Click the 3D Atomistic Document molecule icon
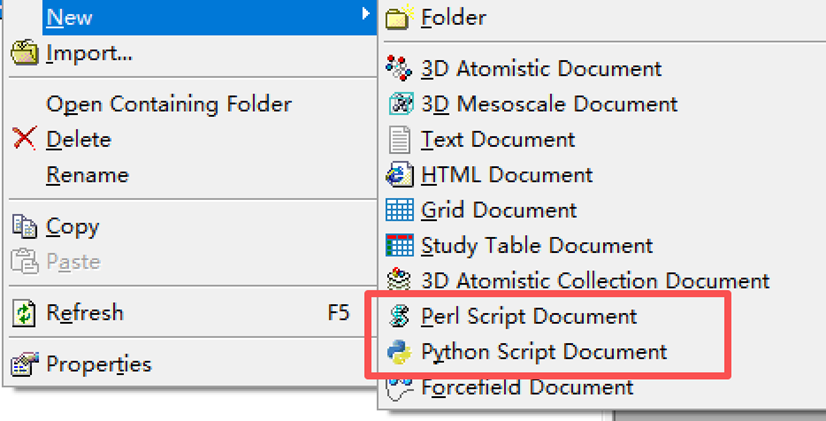The image size is (826, 421). [x=399, y=68]
